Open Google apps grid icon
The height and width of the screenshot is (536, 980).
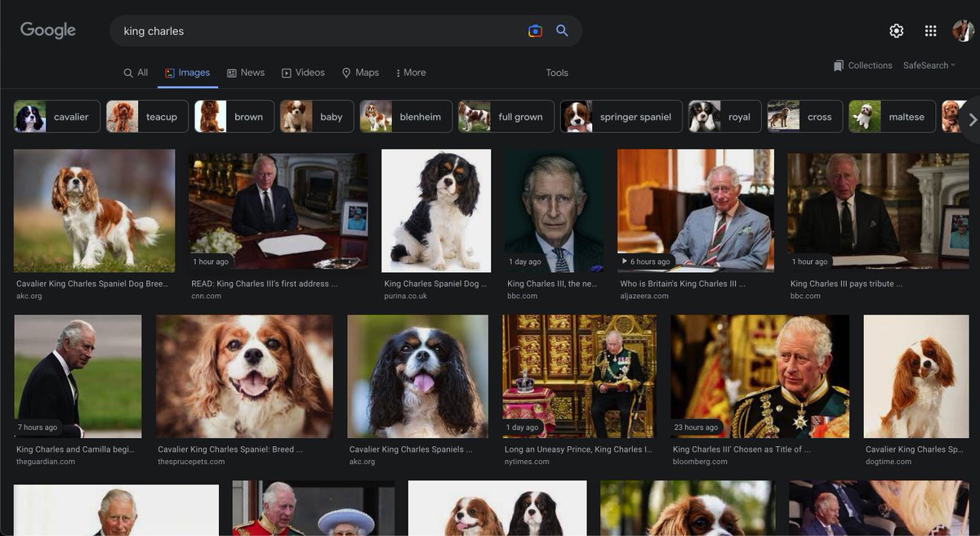click(x=930, y=31)
